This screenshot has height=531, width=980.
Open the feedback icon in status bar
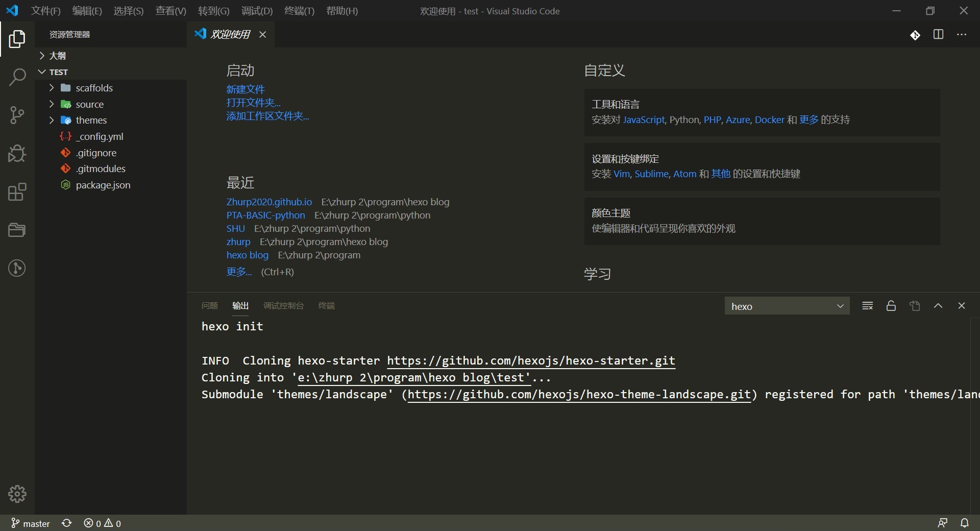tap(942, 523)
